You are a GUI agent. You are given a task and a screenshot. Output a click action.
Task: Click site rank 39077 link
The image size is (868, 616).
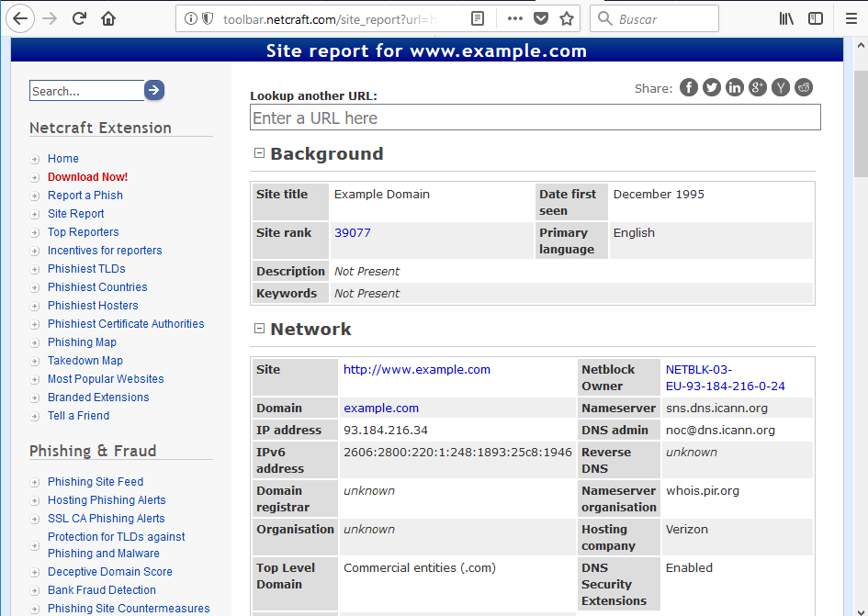pos(352,232)
